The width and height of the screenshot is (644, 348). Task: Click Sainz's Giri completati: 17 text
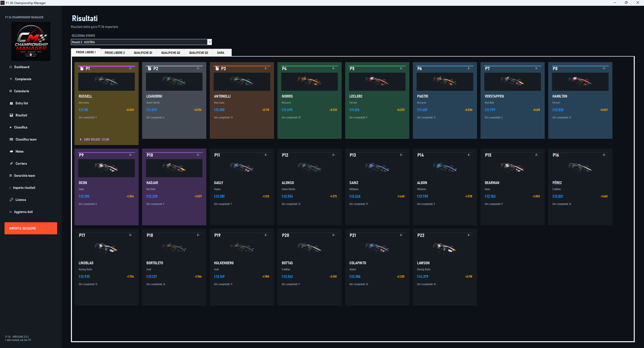tap(358, 204)
